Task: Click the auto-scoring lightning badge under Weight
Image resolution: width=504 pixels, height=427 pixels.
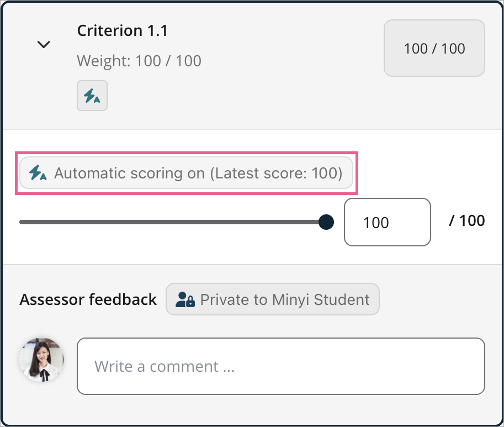Action: 92,96
